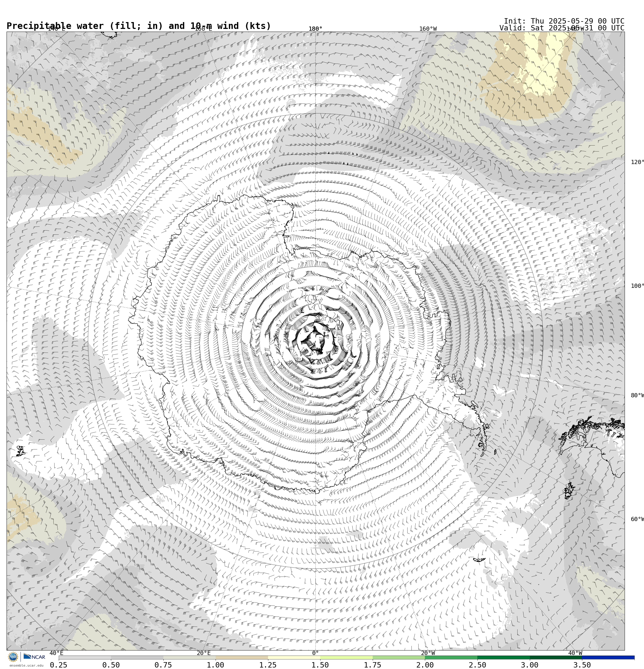Viewport: 644px width, 669px height.
Task: Click the 0.75 colorbar tick label
Action: point(163,665)
